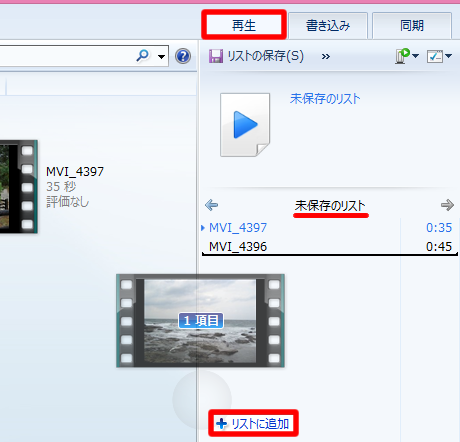Open the 同期 tab
Viewport: 460px width, 442px height.
tap(412, 26)
